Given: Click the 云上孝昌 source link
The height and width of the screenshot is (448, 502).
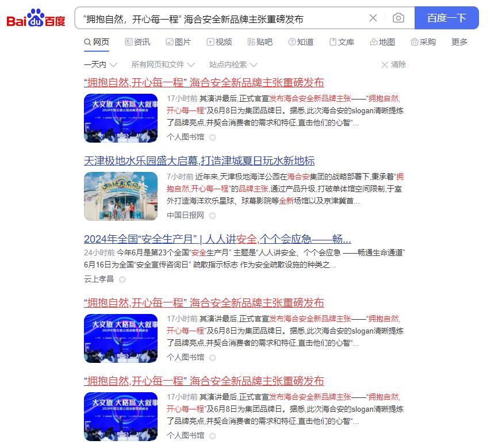Looking at the screenshot, I should click(x=98, y=279).
